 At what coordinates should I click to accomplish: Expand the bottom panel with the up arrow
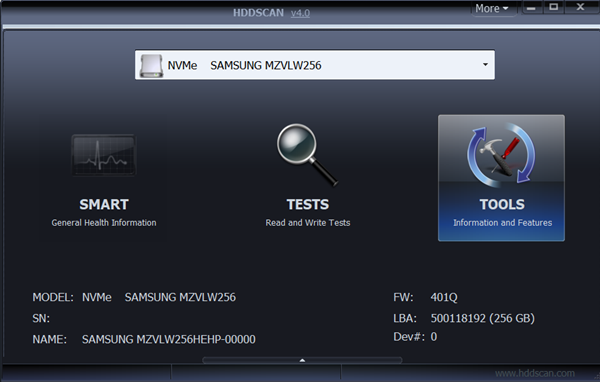[x=302, y=360]
